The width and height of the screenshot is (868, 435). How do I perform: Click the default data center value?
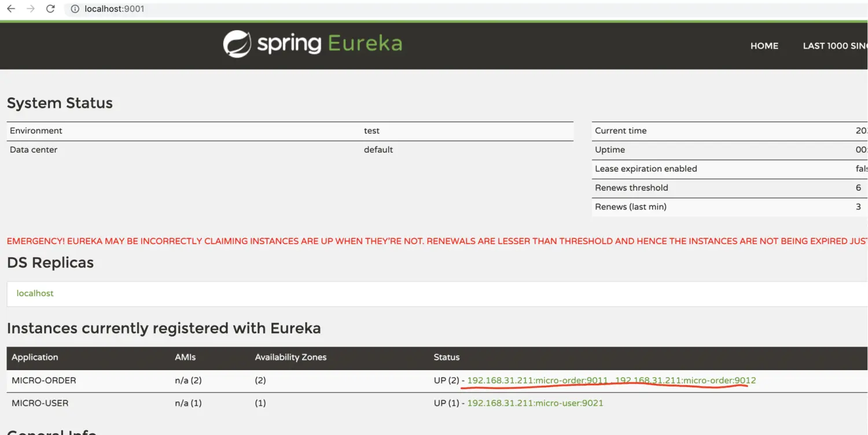pos(378,150)
